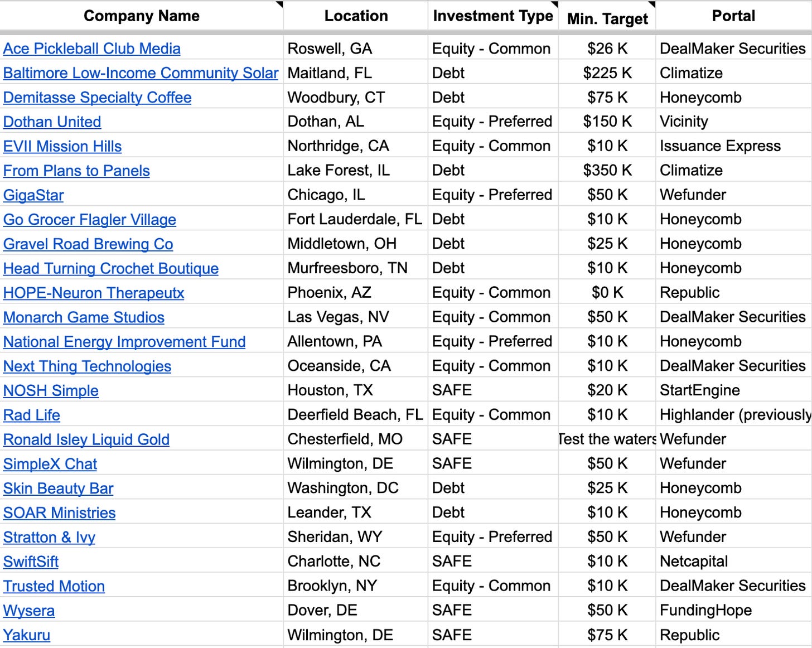
Task: Click the $150 K minimum target cell
Action: (607, 122)
